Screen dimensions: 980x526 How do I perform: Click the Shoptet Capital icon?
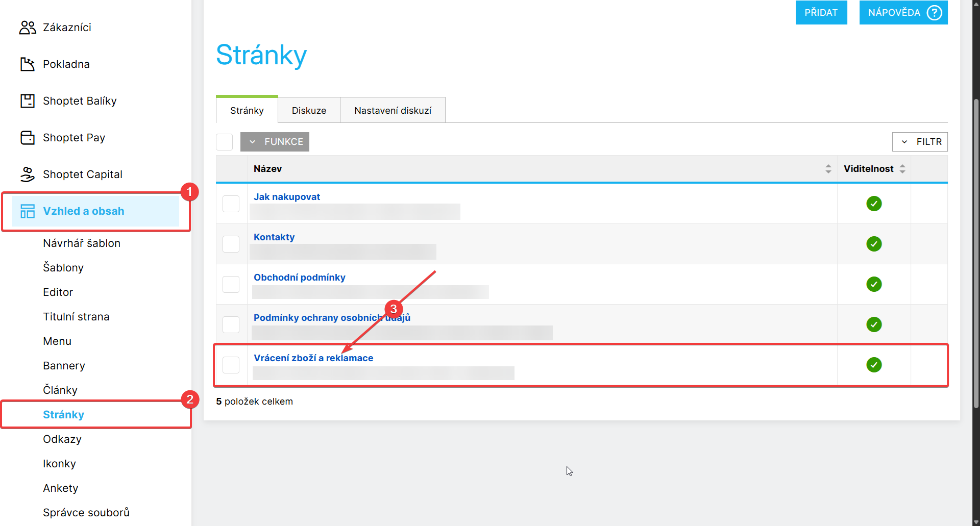coord(28,174)
